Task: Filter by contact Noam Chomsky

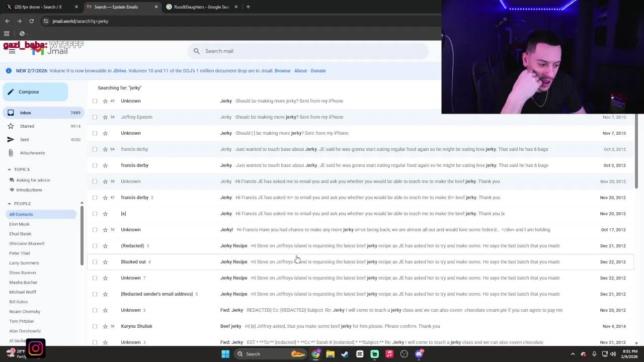Action: [25, 312]
